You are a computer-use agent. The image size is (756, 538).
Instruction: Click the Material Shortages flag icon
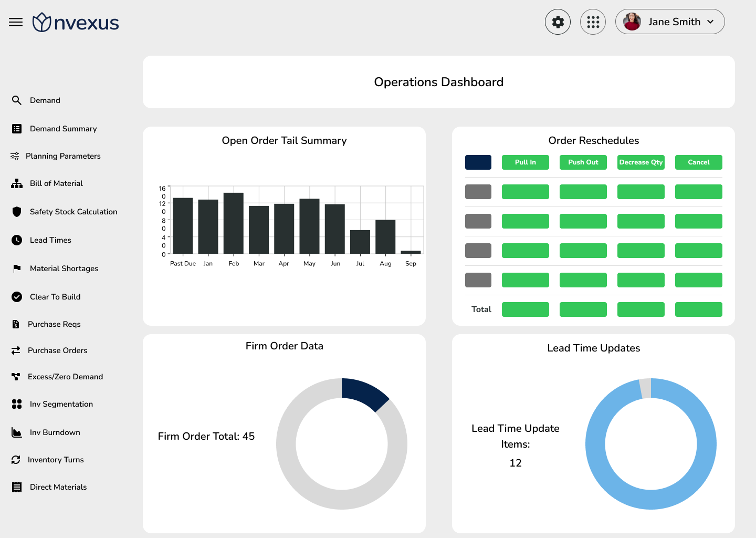pyautogui.click(x=17, y=268)
